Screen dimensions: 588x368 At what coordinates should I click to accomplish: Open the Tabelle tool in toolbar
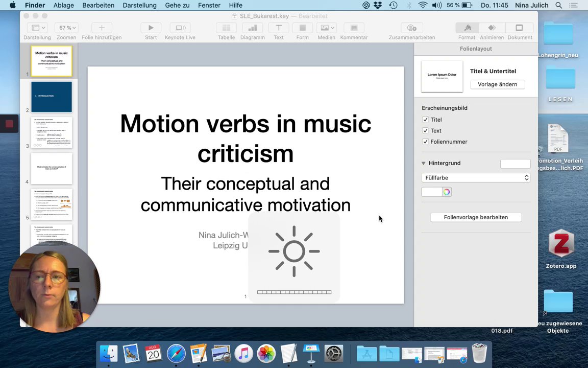tap(226, 28)
